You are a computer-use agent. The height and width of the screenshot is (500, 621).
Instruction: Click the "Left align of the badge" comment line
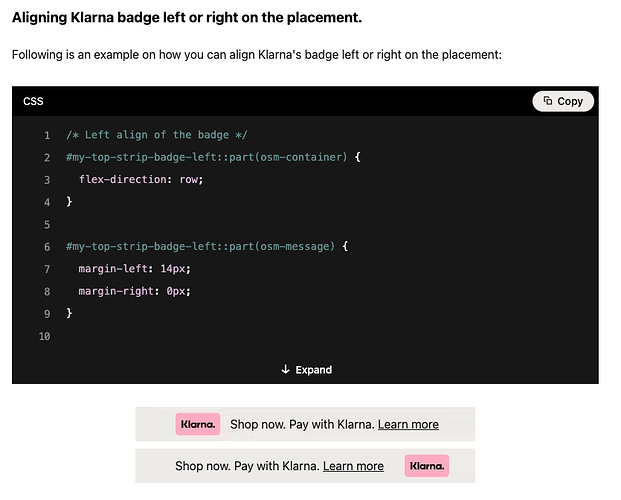tap(156, 135)
